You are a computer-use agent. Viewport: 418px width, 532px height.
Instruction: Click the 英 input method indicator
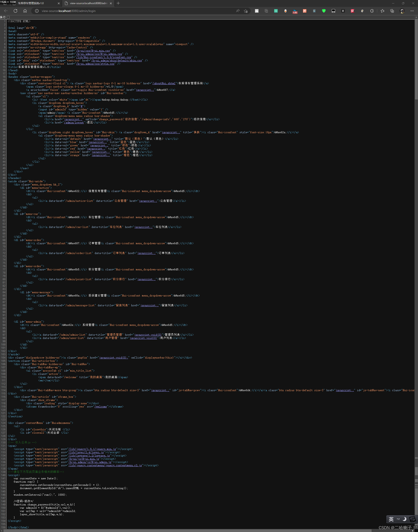391,519
